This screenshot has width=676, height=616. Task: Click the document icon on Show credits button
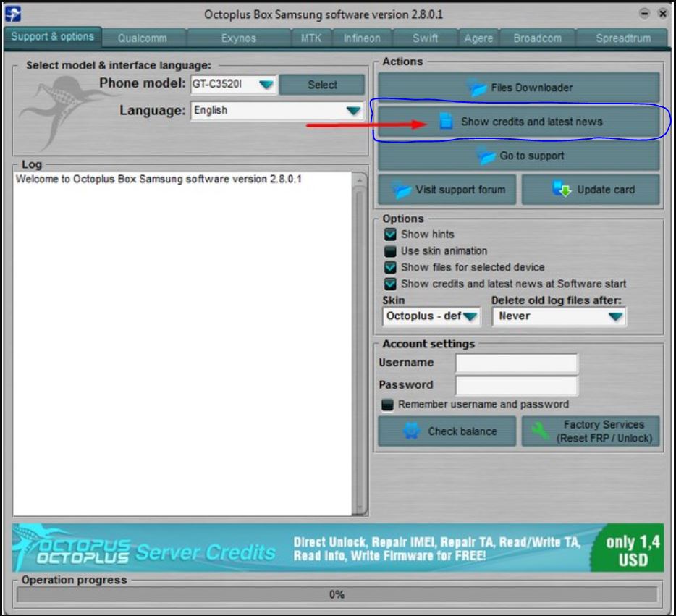[447, 121]
